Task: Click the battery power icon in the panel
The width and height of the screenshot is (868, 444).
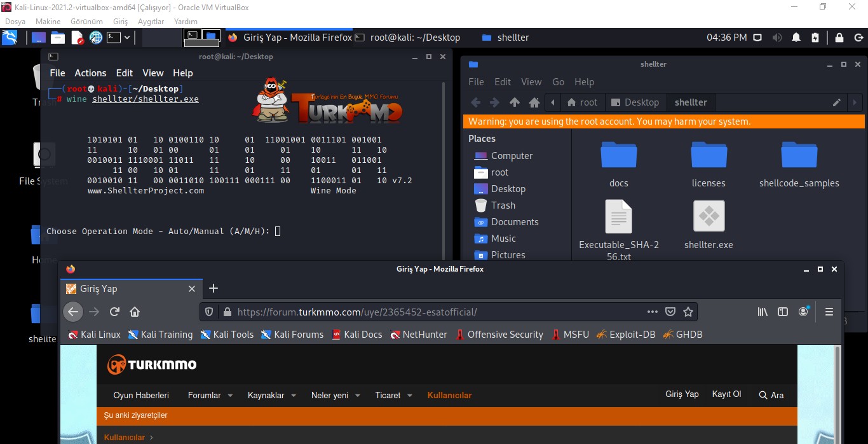Action: coord(815,38)
